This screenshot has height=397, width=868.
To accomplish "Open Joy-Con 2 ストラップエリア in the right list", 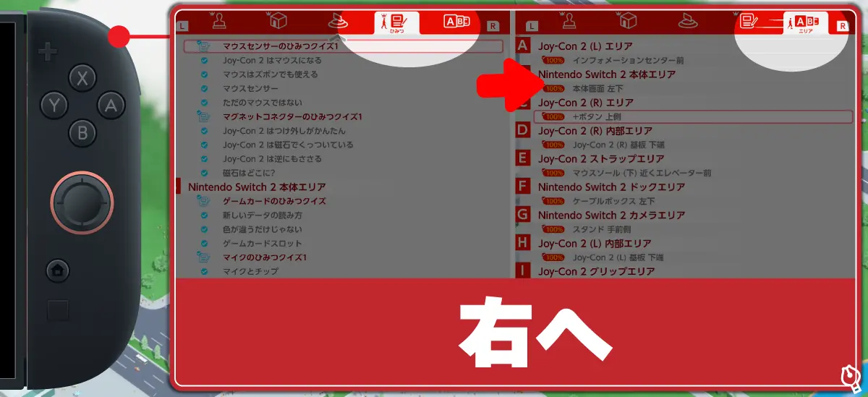I will click(601, 158).
